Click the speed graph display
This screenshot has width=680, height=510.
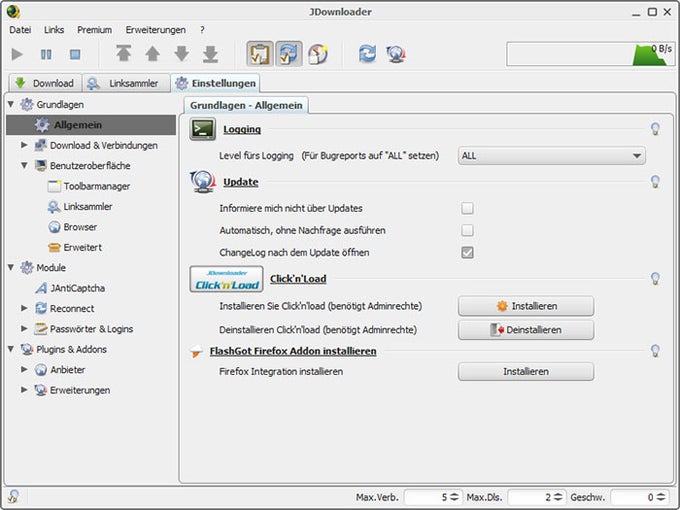[591, 54]
